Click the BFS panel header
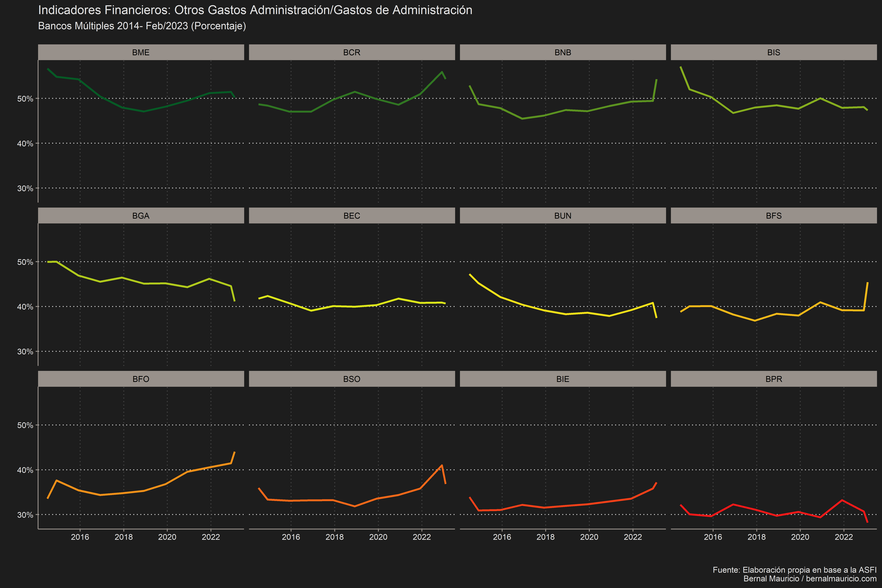Image resolution: width=882 pixels, height=588 pixels. pyautogui.click(x=774, y=216)
